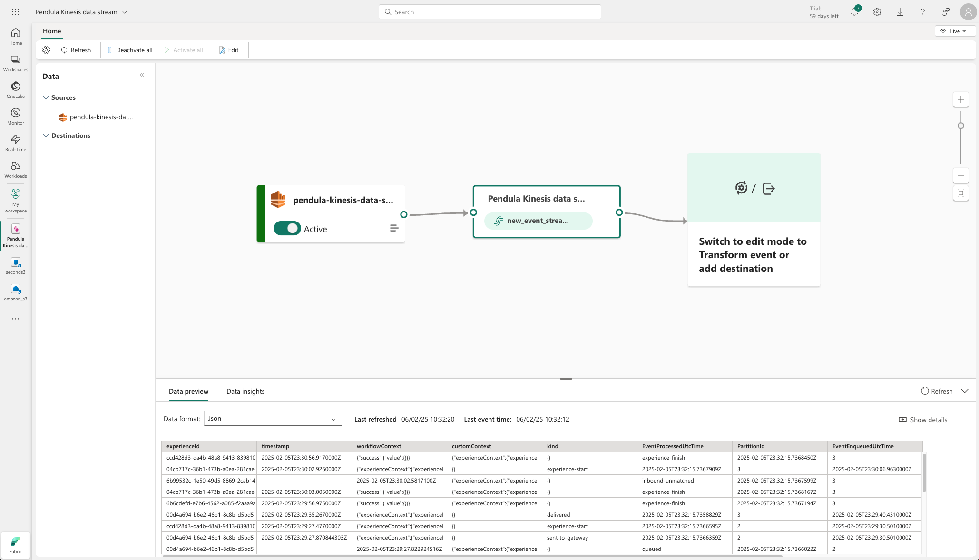Open seconds3 item in the sidebar
The height and width of the screenshot is (560, 979).
click(16, 266)
